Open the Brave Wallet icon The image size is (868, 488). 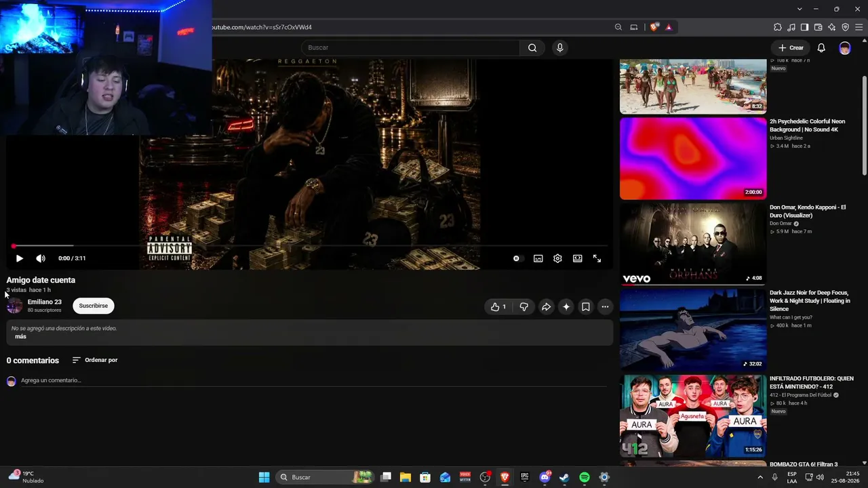point(818,27)
